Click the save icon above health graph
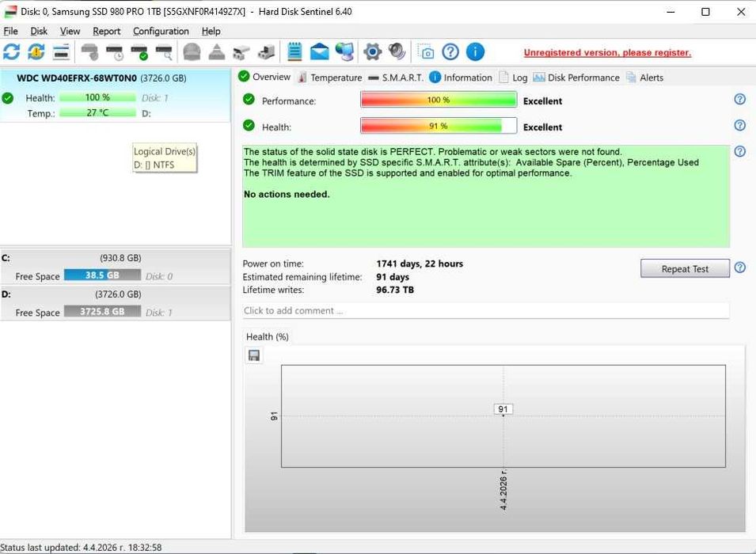Viewport: 756px width, 554px height. [x=254, y=355]
